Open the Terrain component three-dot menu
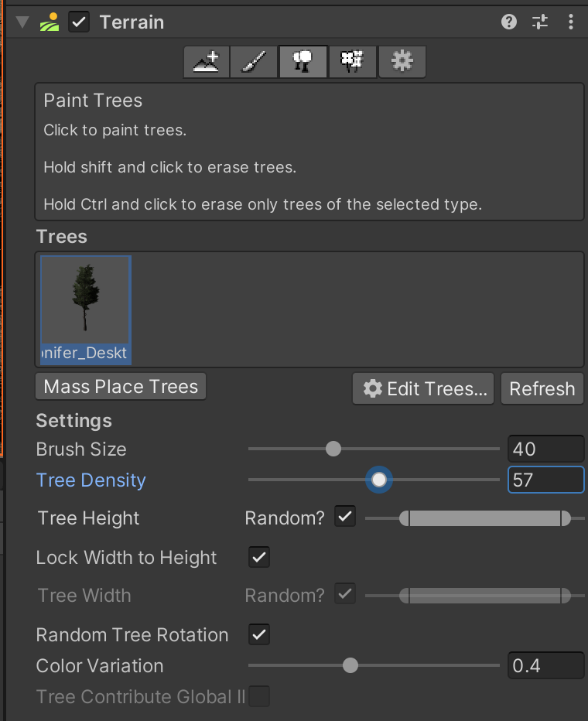 571,22
